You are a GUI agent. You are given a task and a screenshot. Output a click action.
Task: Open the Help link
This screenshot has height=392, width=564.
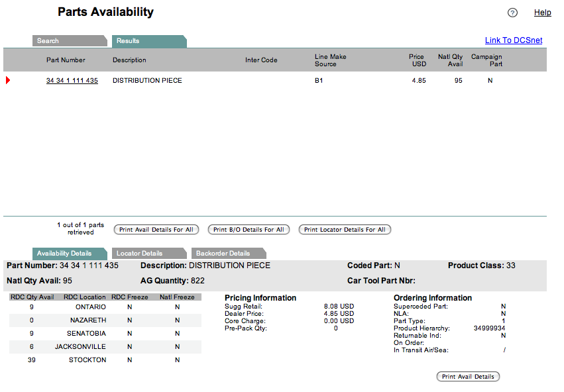(542, 13)
